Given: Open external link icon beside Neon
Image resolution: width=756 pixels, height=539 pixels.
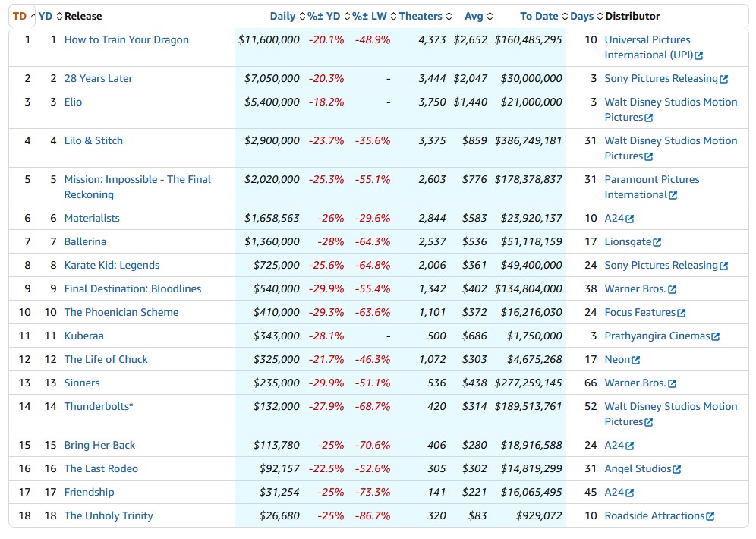Looking at the screenshot, I should coord(636,360).
